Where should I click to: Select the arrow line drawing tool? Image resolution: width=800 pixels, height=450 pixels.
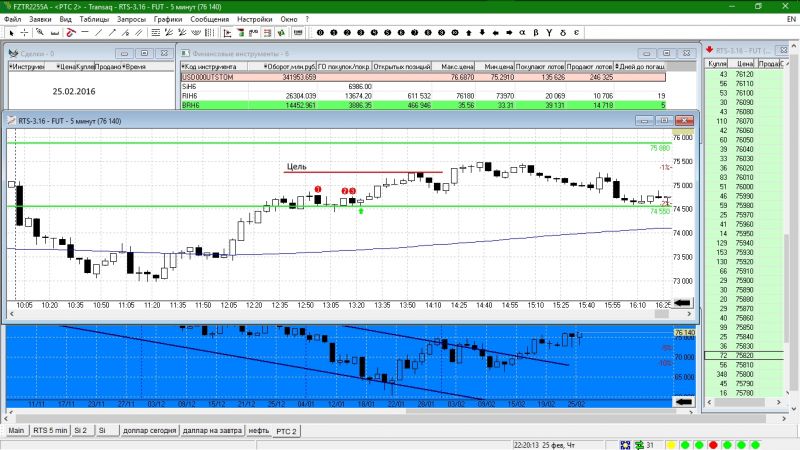(x=112, y=33)
